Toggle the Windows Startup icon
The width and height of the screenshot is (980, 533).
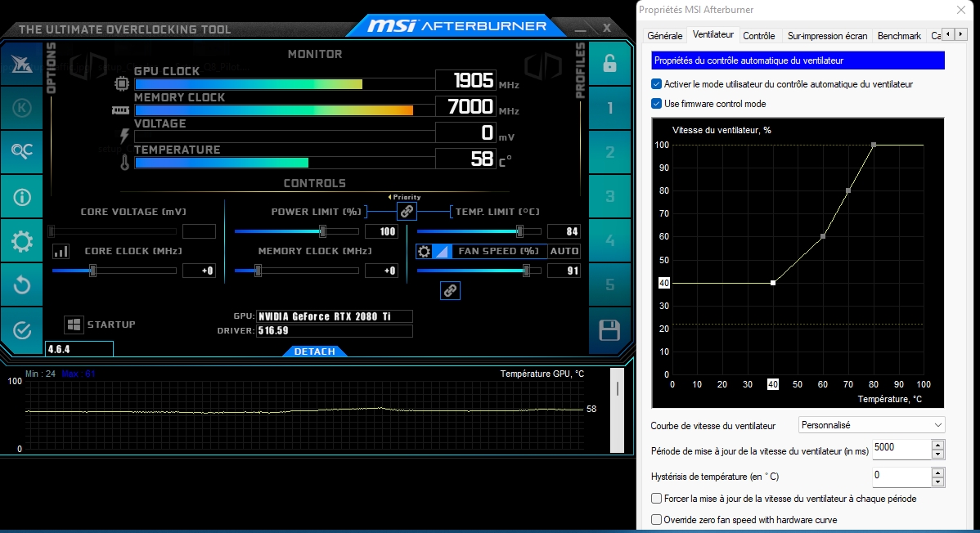(x=74, y=325)
